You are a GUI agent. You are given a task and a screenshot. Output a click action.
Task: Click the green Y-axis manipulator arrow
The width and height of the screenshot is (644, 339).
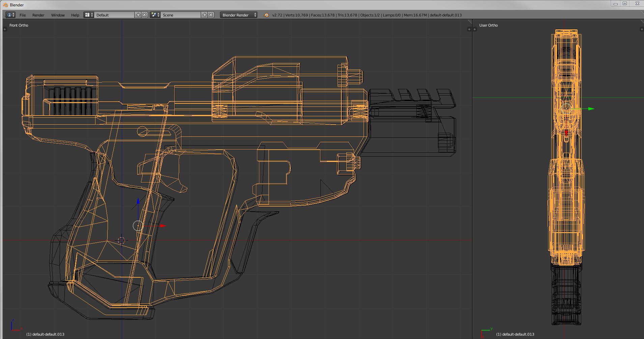(591, 109)
